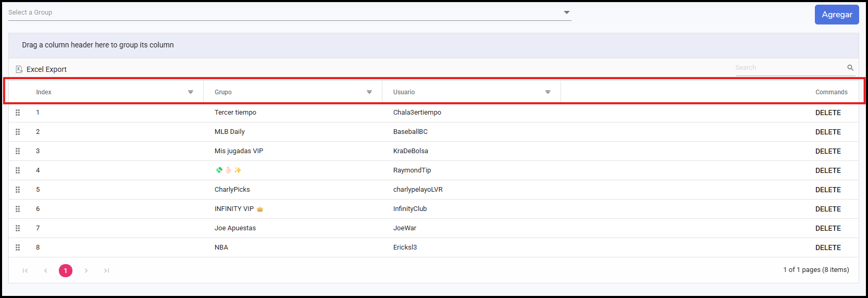Click the Ericksl3 user cell
Screen dimensions: 868x298
point(405,247)
